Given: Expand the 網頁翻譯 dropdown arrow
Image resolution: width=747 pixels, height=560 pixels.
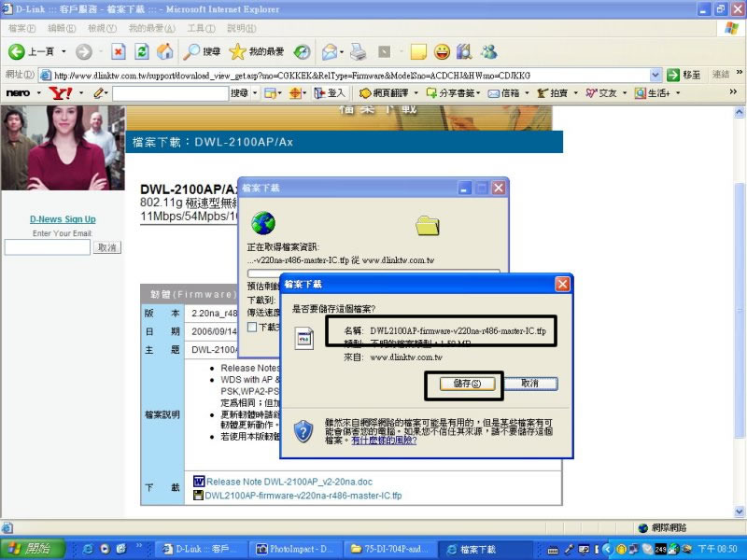Looking at the screenshot, I should pyautogui.click(x=416, y=92).
